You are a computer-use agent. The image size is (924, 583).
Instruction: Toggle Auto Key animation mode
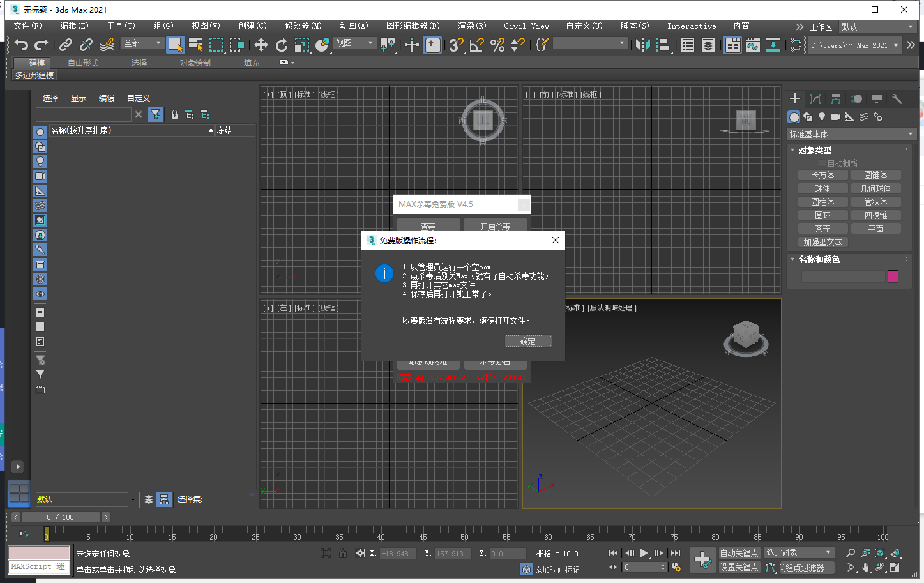click(739, 553)
